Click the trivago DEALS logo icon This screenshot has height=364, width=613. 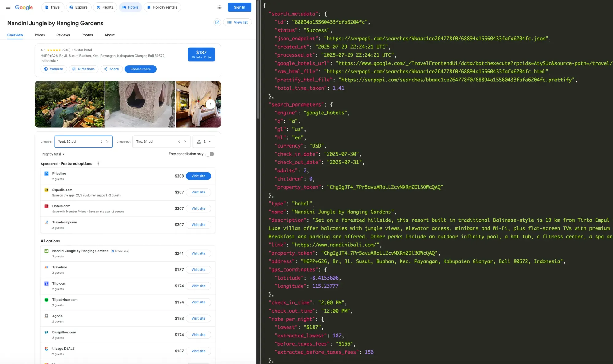click(47, 348)
